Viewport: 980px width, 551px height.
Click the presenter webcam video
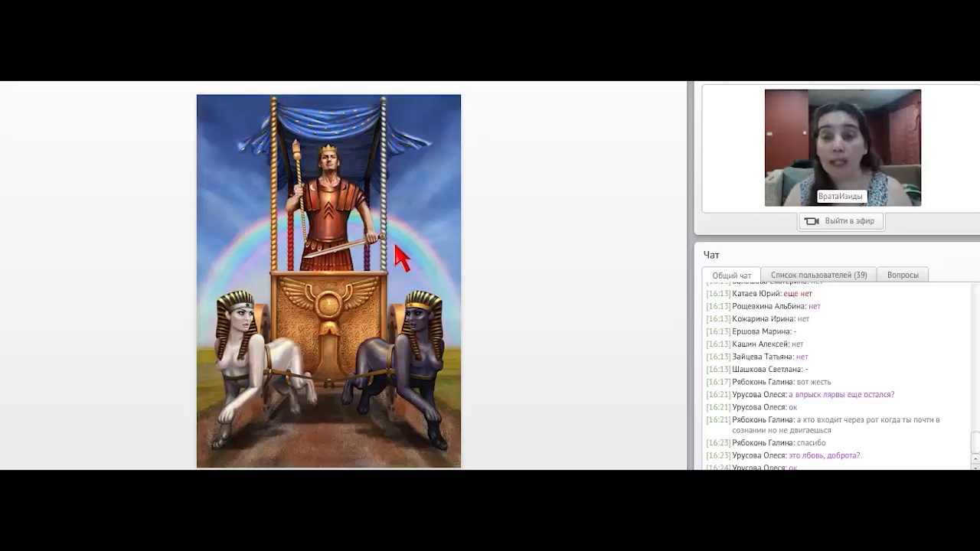(x=842, y=148)
